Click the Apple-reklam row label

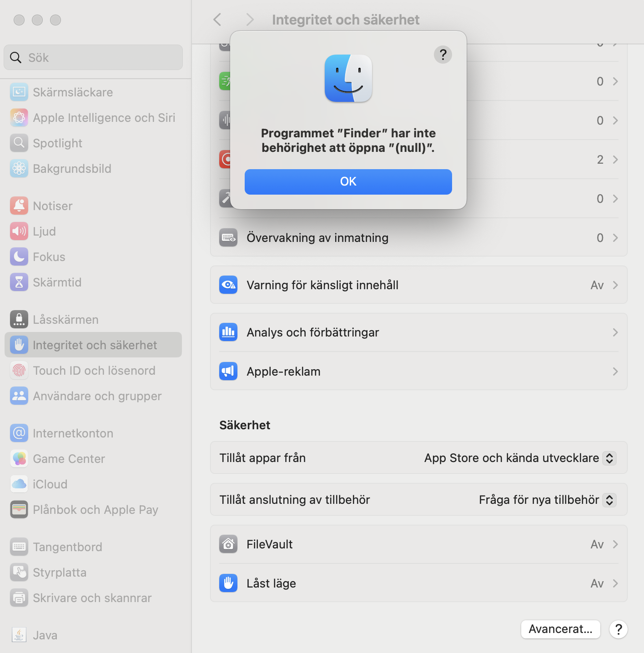[x=283, y=372]
